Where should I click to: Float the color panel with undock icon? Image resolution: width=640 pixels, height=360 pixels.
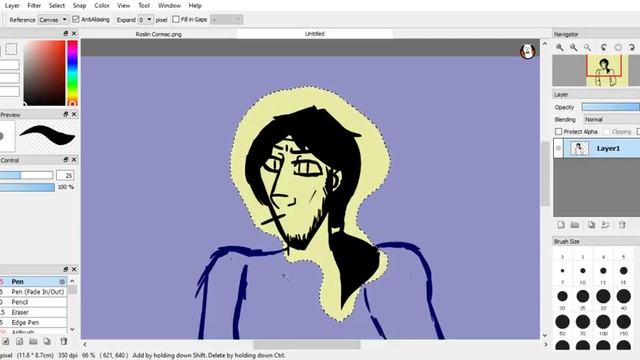pyautogui.click(x=65, y=33)
